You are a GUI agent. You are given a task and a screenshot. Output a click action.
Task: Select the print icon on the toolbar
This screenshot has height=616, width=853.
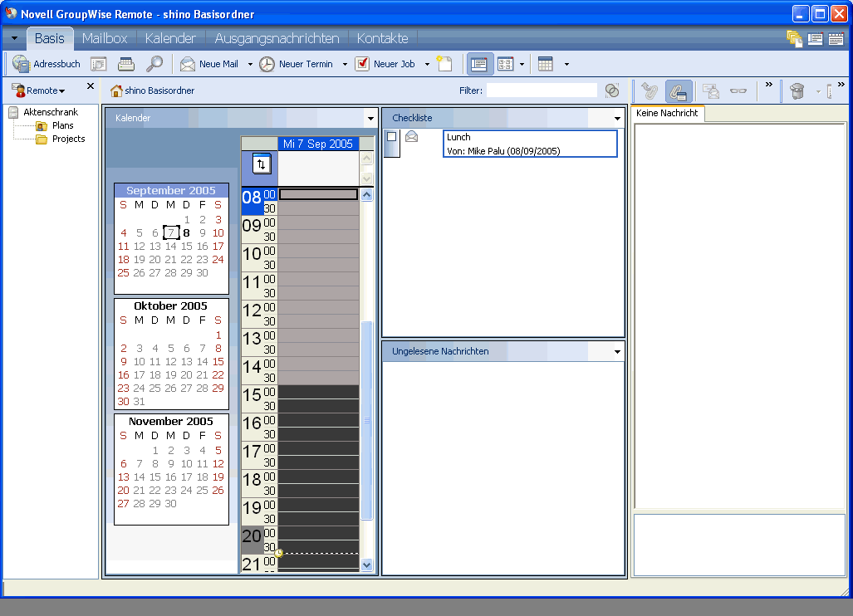point(125,64)
